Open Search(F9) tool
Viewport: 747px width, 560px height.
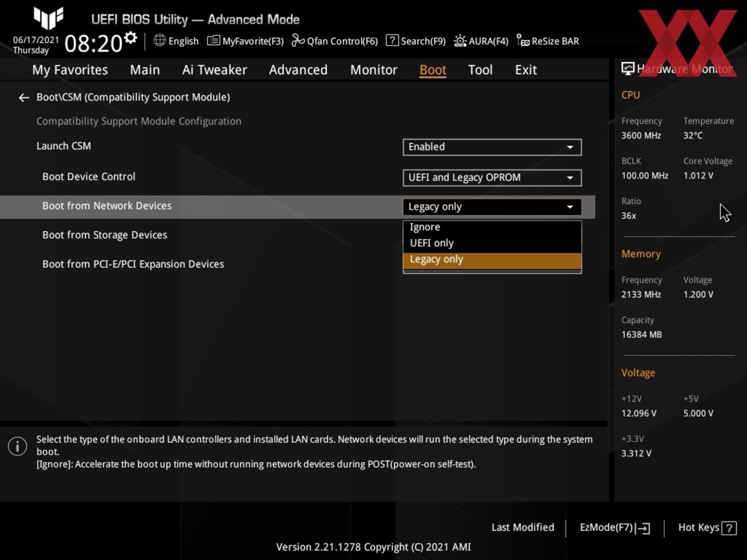click(416, 41)
